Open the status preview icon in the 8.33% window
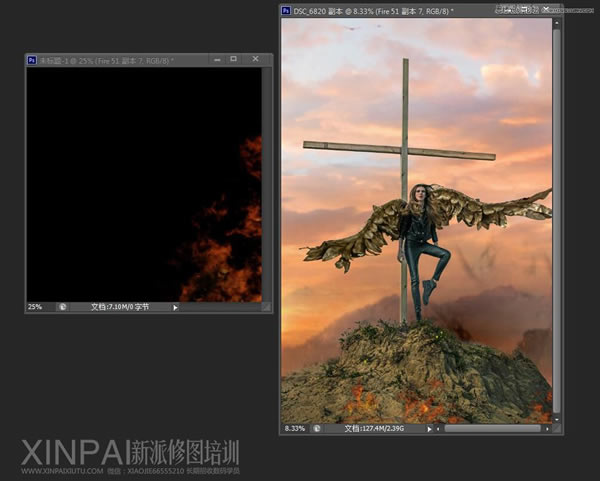Screen dimensions: 600x481 (316, 429)
